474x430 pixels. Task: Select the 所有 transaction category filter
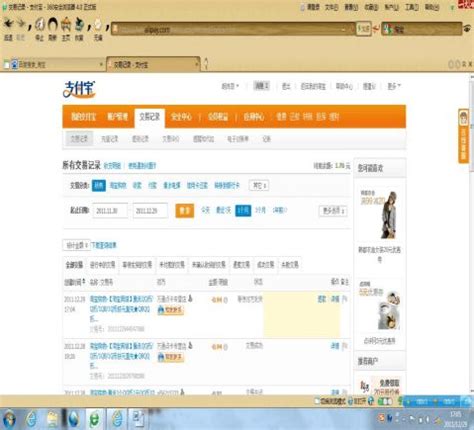click(99, 185)
